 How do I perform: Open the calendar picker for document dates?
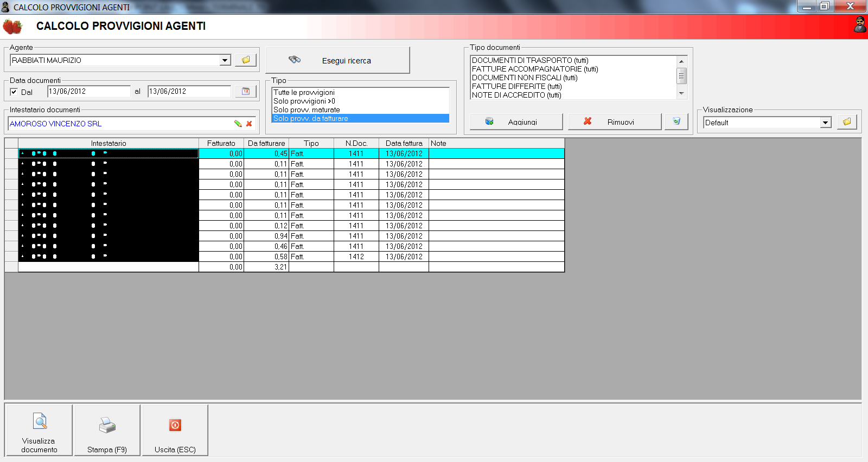click(x=246, y=92)
